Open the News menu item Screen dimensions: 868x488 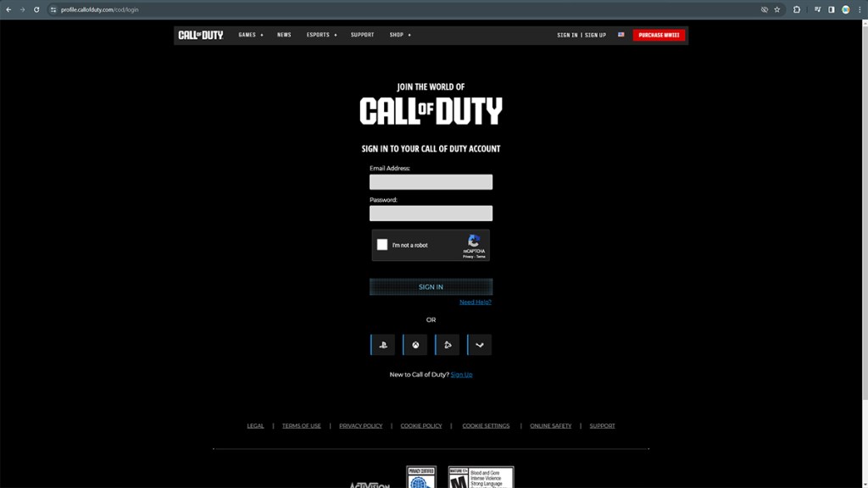284,35
